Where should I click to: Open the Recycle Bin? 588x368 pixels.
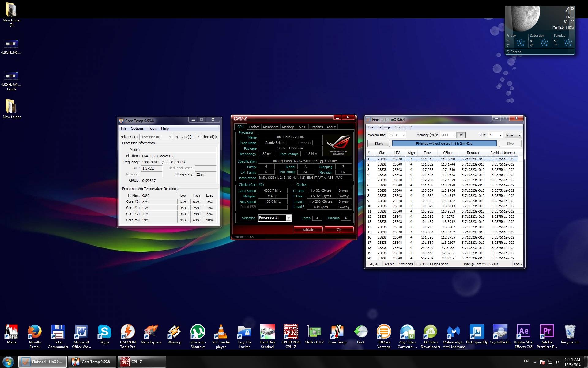click(570, 334)
